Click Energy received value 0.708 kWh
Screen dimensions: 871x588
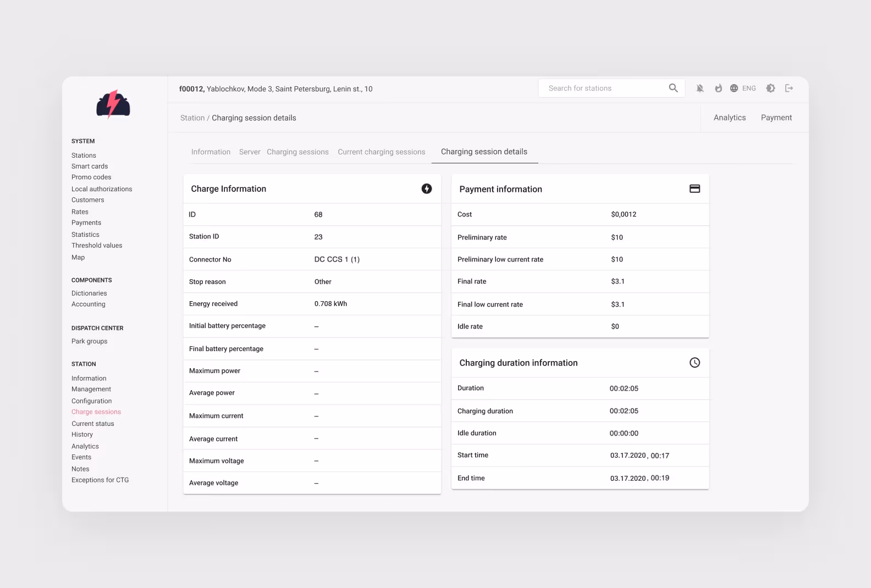pos(330,304)
